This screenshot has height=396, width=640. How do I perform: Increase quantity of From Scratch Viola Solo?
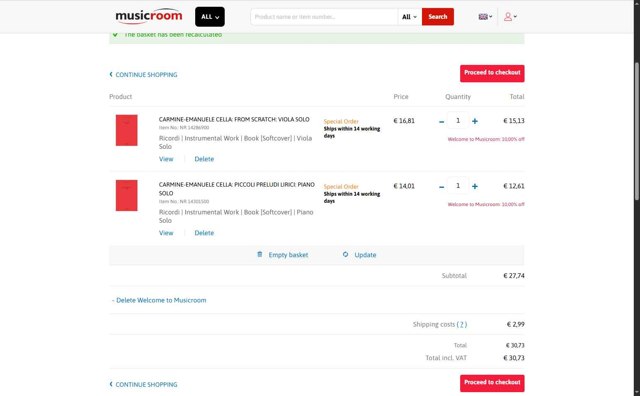pos(475,121)
